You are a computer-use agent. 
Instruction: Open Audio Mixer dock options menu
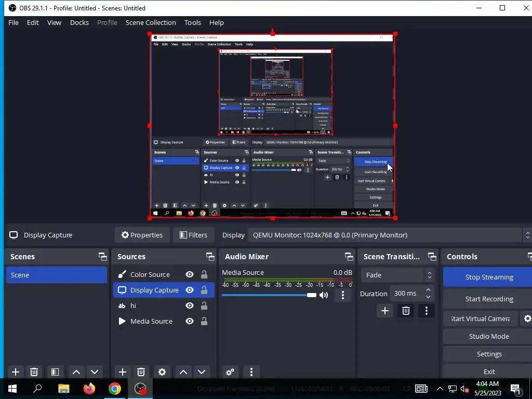(x=251, y=372)
